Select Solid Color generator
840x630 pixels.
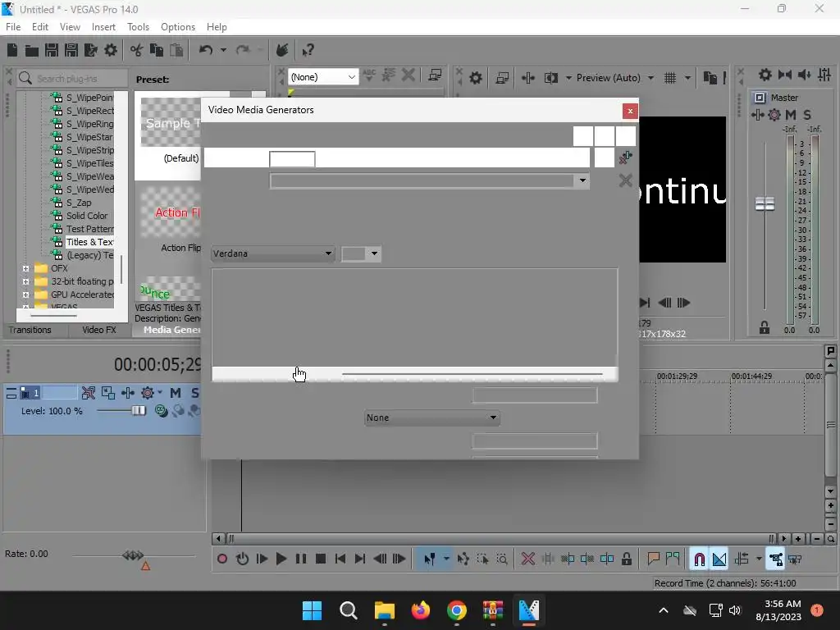tap(87, 216)
